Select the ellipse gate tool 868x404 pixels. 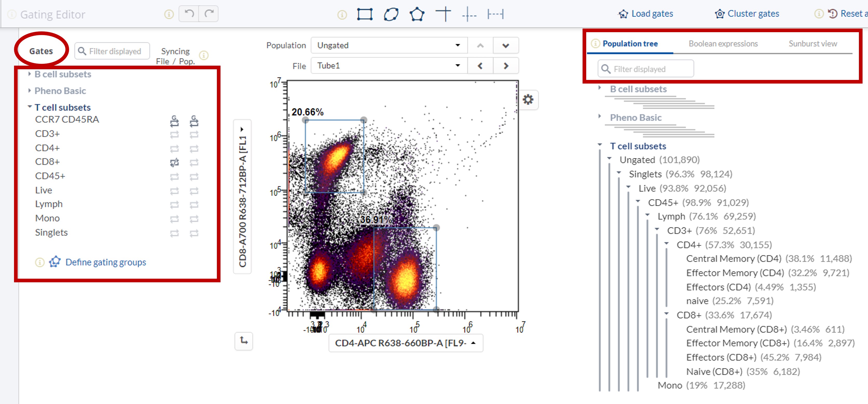tap(391, 14)
